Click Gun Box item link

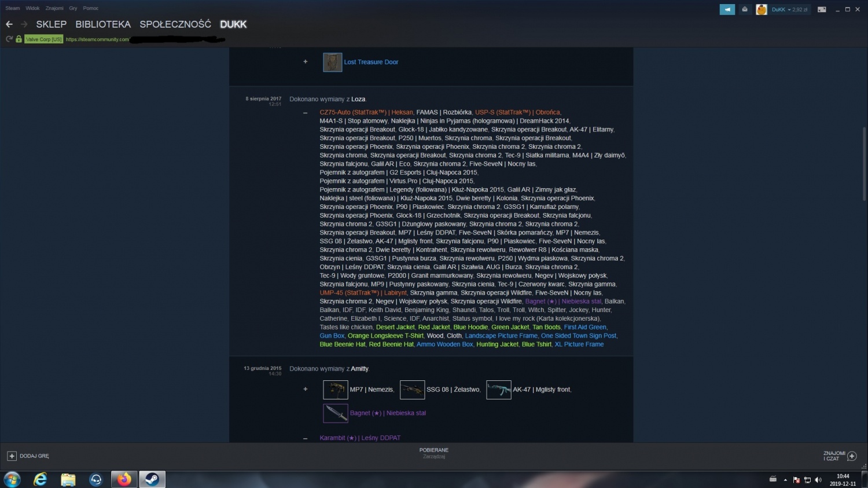point(332,336)
